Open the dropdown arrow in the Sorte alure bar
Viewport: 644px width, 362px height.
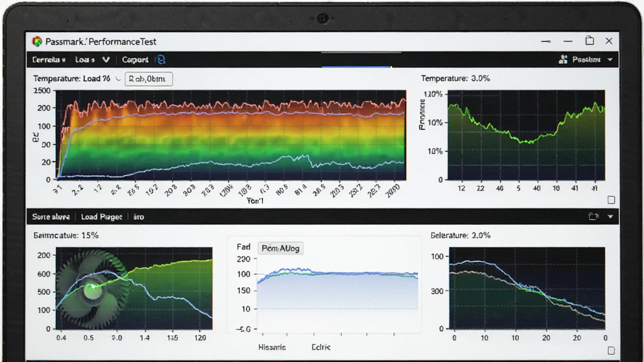(610, 217)
